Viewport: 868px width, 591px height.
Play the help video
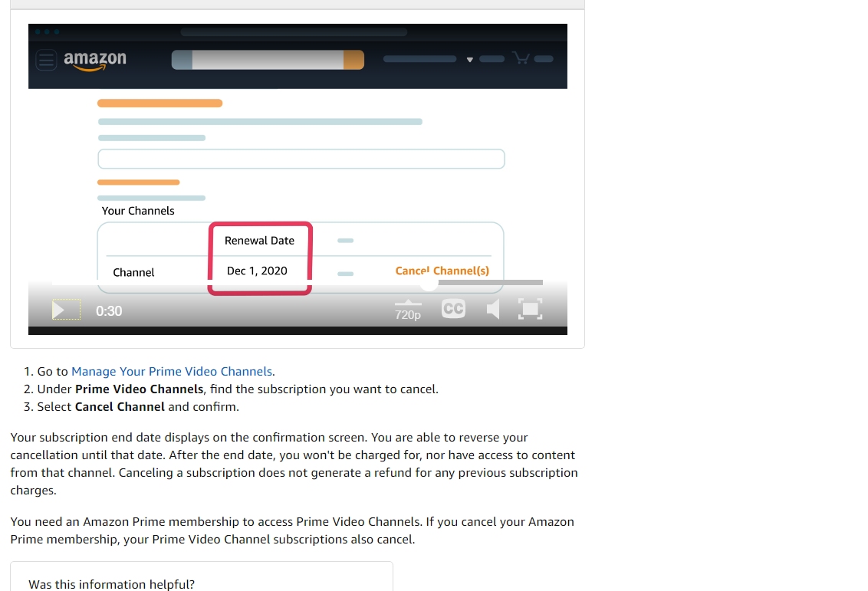pos(66,310)
